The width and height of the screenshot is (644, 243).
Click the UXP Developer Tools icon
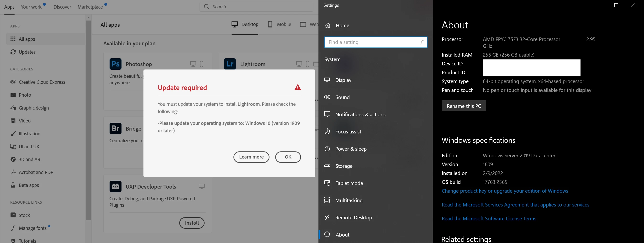pyautogui.click(x=116, y=186)
